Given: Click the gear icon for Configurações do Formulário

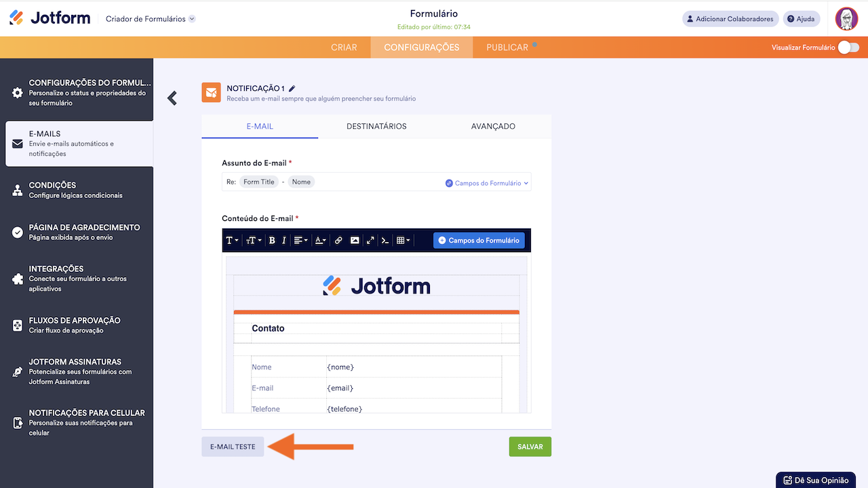Looking at the screenshot, I should coord(18,93).
